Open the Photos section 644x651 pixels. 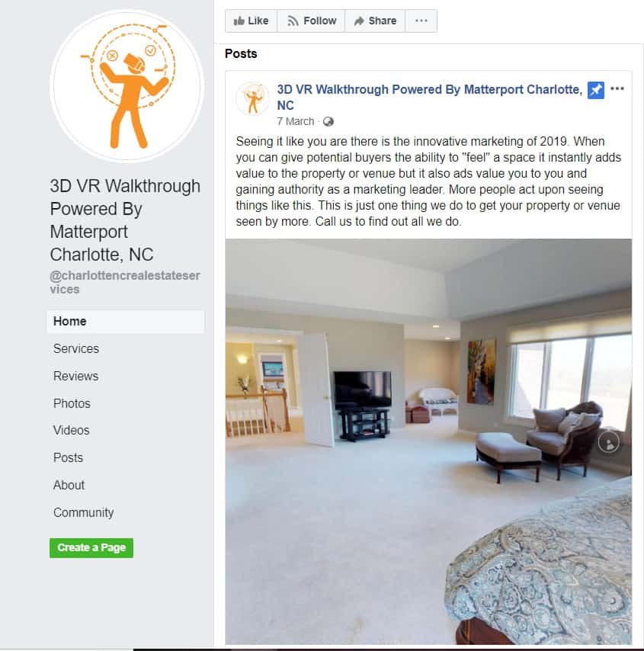(72, 403)
